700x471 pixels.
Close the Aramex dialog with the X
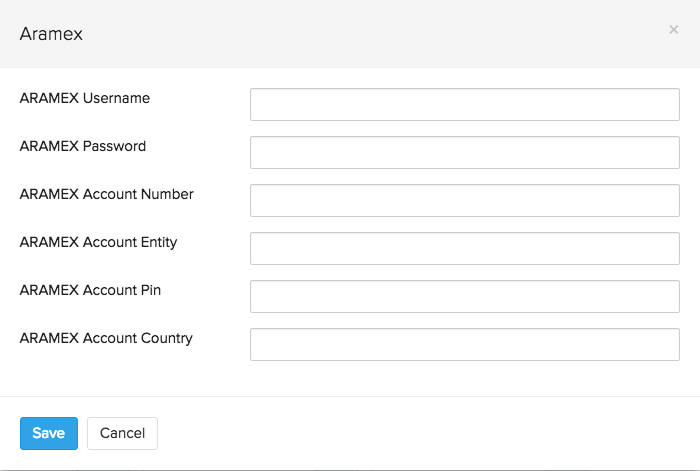tap(673, 30)
